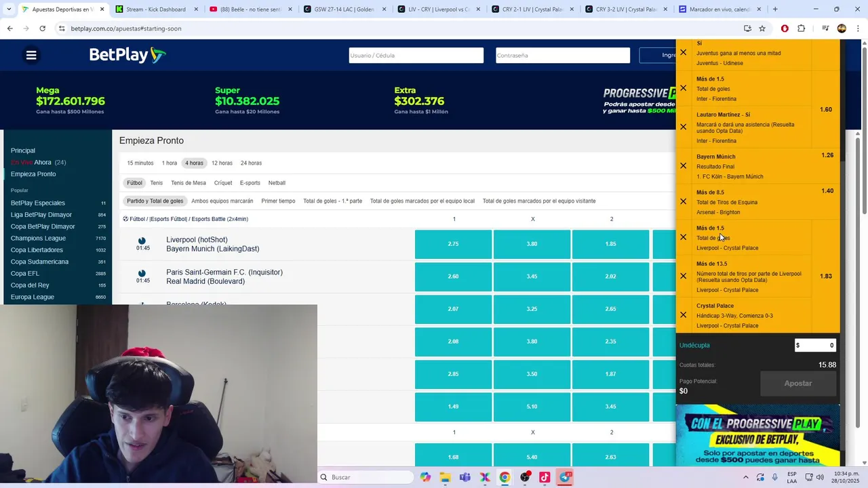
Task: Open Copa Libertadores in sidebar
Action: coord(37,250)
